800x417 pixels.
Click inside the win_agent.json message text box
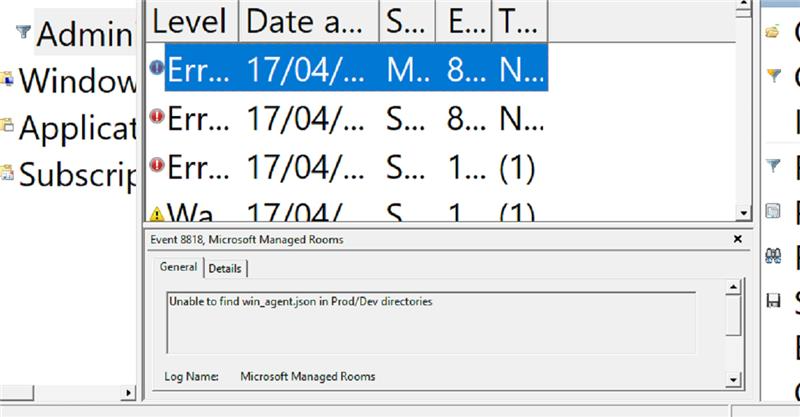[430, 320]
